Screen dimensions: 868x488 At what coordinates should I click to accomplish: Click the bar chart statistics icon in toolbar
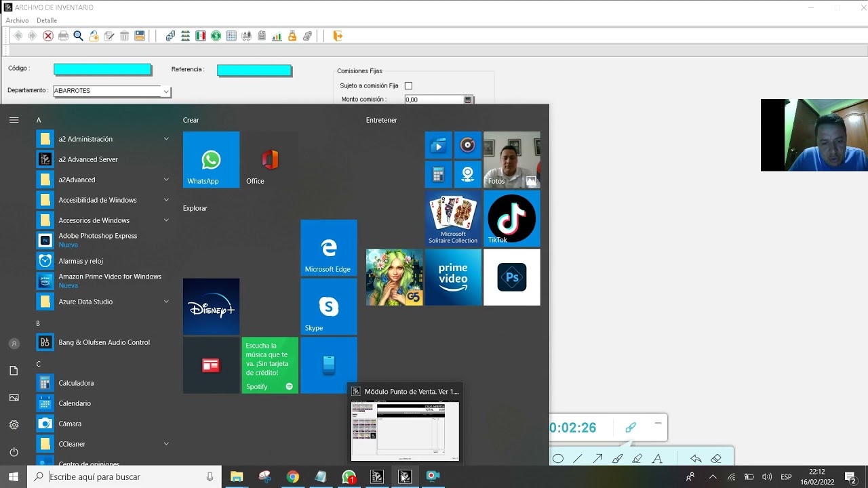point(277,36)
